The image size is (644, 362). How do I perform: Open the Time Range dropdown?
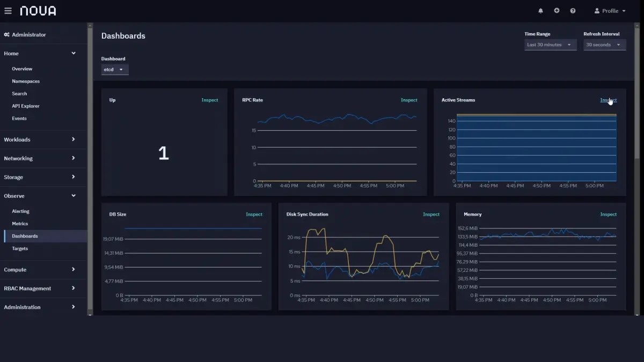550,45
